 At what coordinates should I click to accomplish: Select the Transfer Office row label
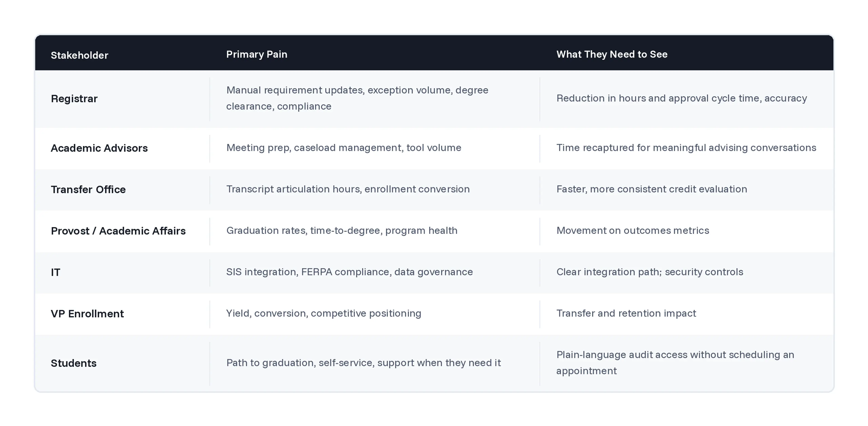[88, 190]
